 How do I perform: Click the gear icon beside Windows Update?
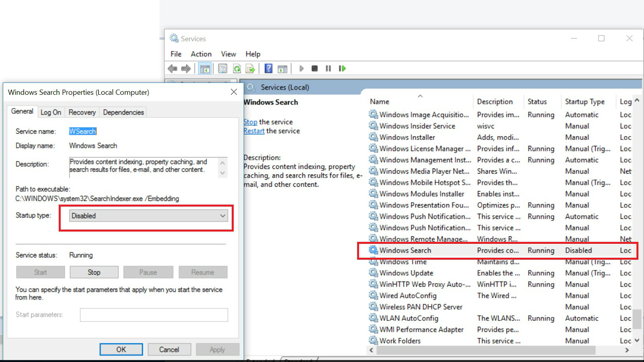[373, 272]
